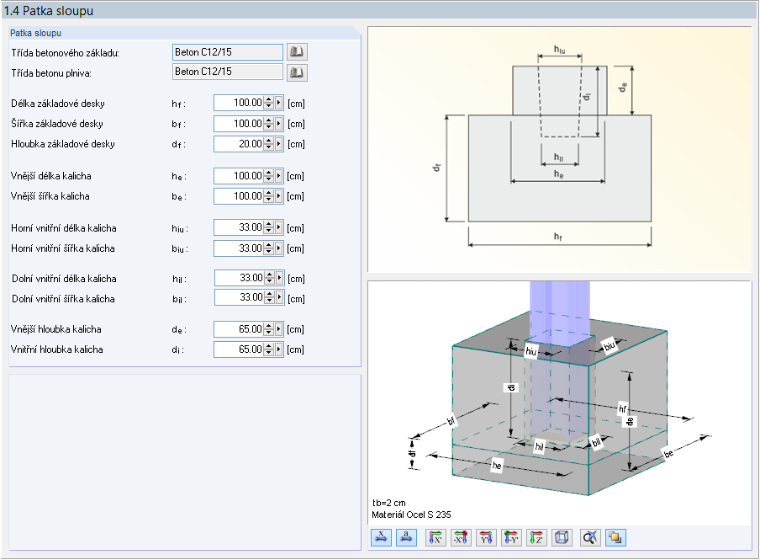Switch to isometric cube view

click(x=561, y=537)
